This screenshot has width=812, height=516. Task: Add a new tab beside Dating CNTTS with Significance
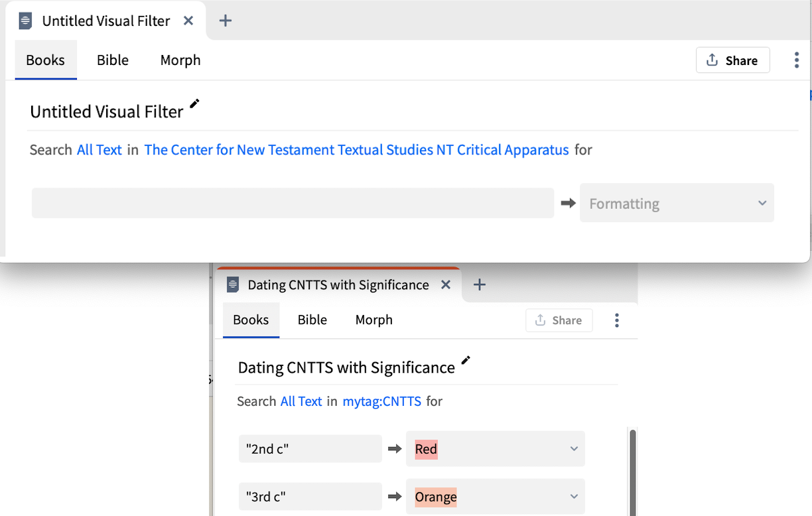(x=480, y=285)
